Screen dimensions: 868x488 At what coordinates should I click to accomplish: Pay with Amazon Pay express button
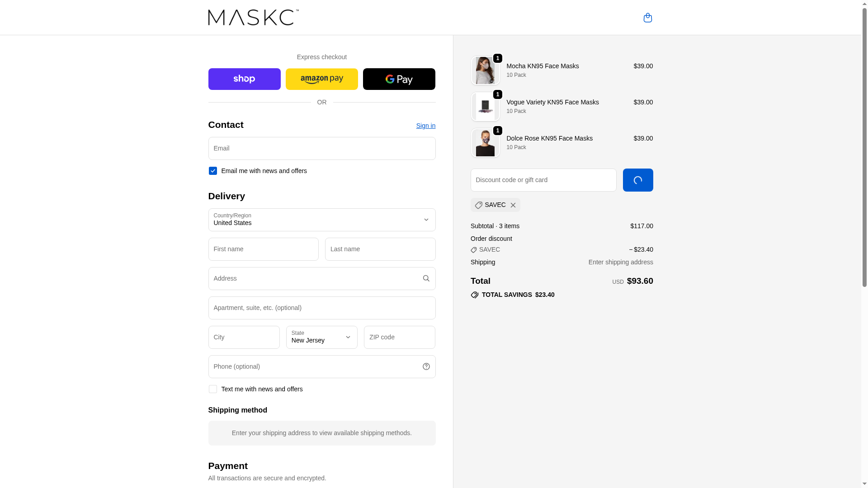click(321, 79)
